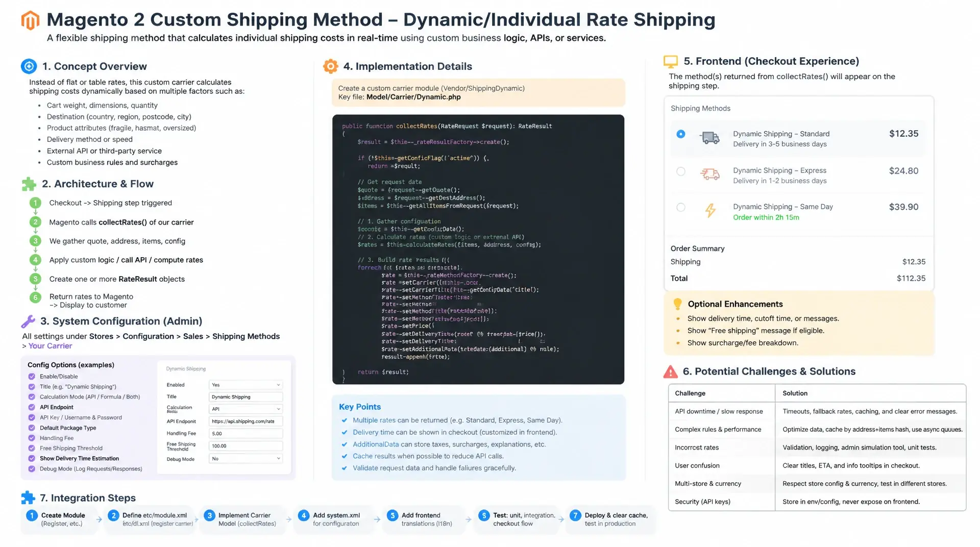Toggle the Default Package Type checkbox
Viewport: 980px width, 547px height.
pos(32,428)
